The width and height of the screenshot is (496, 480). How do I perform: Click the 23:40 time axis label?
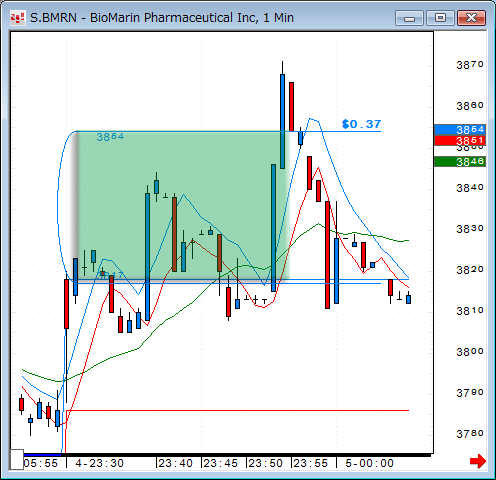(x=175, y=463)
